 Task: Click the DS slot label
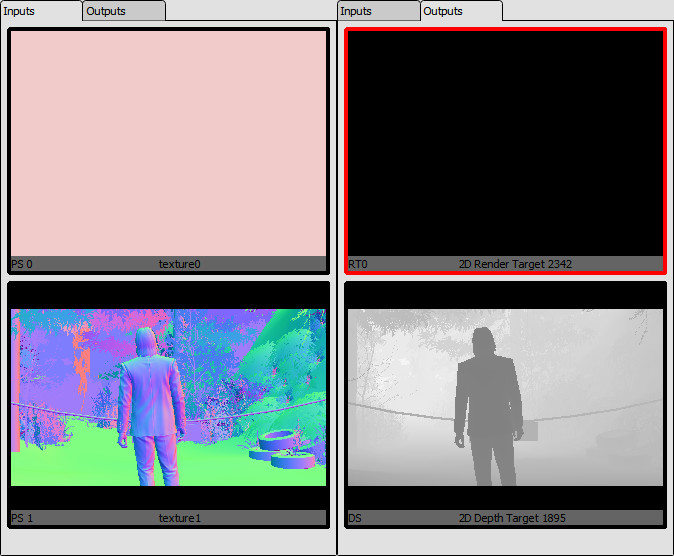pos(355,518)
